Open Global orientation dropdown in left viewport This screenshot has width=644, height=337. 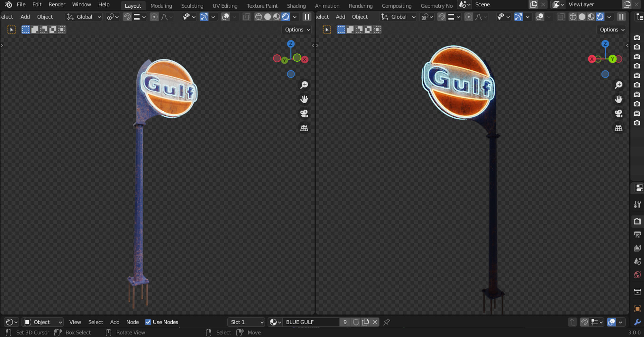(84, 17)
